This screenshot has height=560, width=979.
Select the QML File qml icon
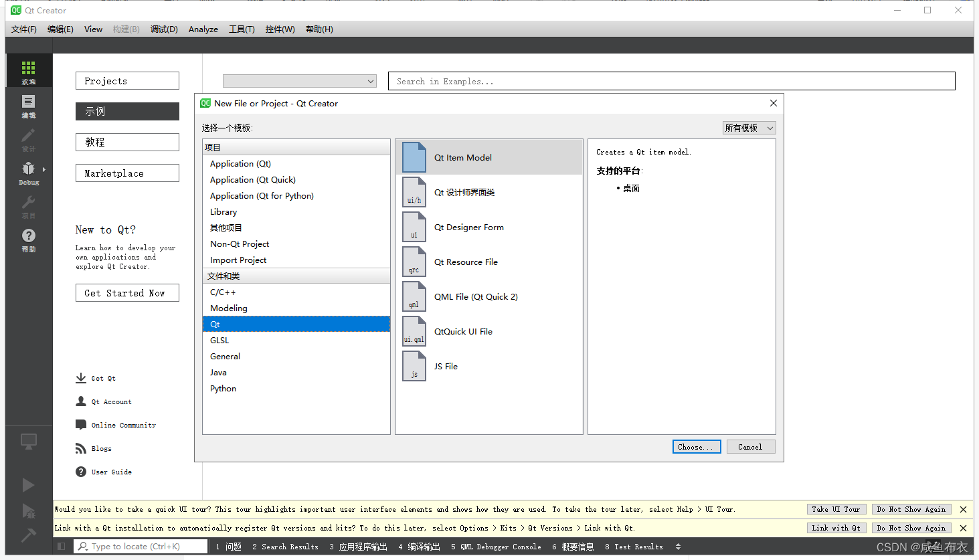coord(414,296)
